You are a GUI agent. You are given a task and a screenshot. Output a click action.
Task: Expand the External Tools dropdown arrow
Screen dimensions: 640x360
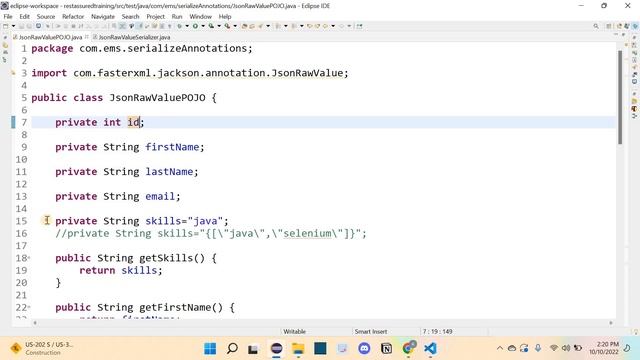click(x=235, y=26)
